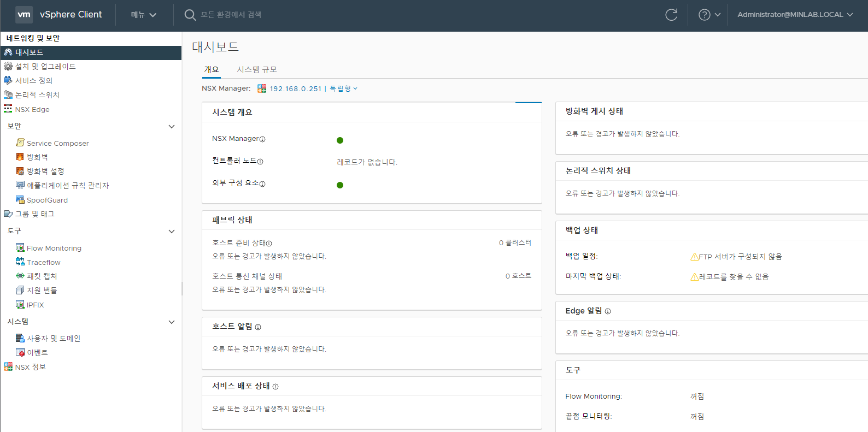Click the 애플리케이션 규칙 관리자 icon
The width and height of the screenshot is (868, 432).
(x=20, y=185)
